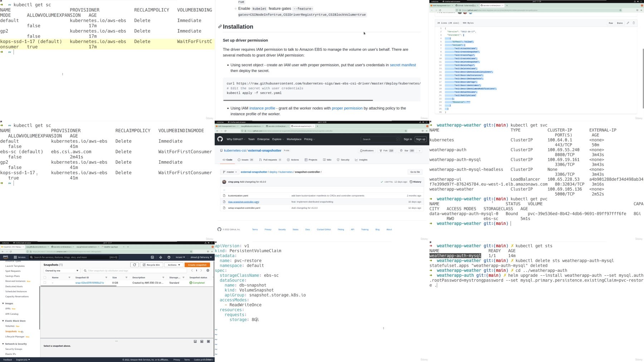Open snapshot snap-02bc63f818900a21e link

pyautogui.click(x=89, y=283)
